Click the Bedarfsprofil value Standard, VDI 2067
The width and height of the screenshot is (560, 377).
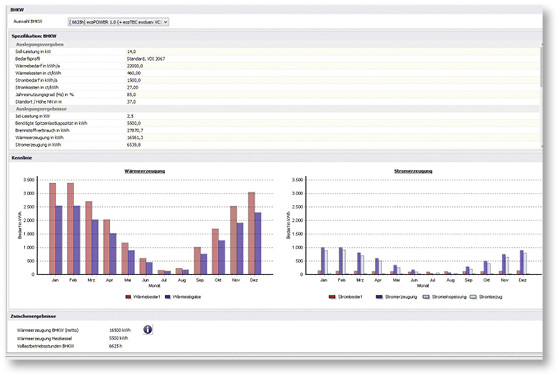146,59
